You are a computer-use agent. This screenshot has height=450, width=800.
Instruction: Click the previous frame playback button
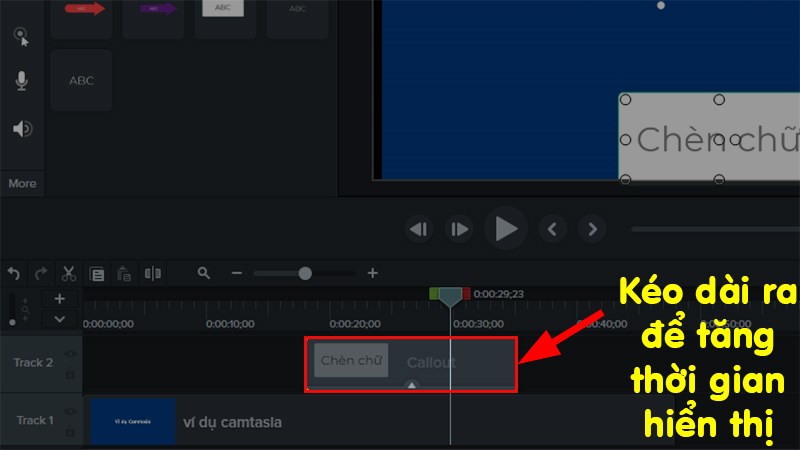coord(419,229)
